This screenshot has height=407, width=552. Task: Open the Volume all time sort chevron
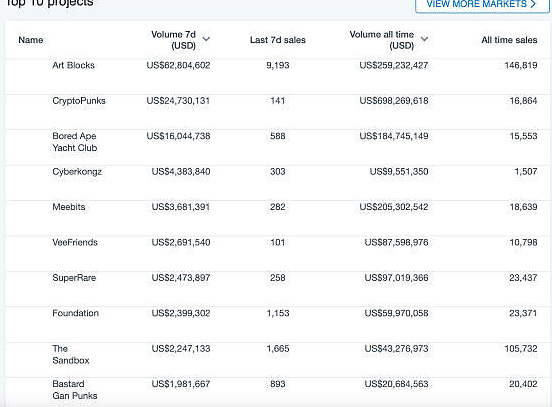click(425, 39)
